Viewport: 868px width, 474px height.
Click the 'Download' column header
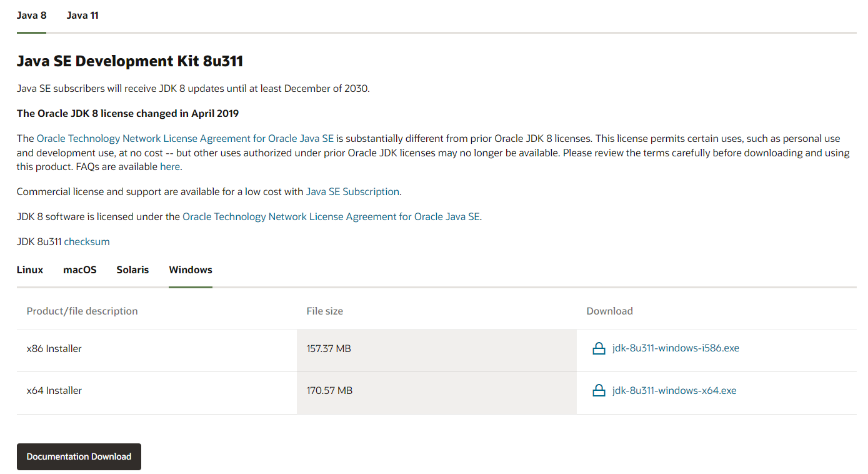(609, 311)
